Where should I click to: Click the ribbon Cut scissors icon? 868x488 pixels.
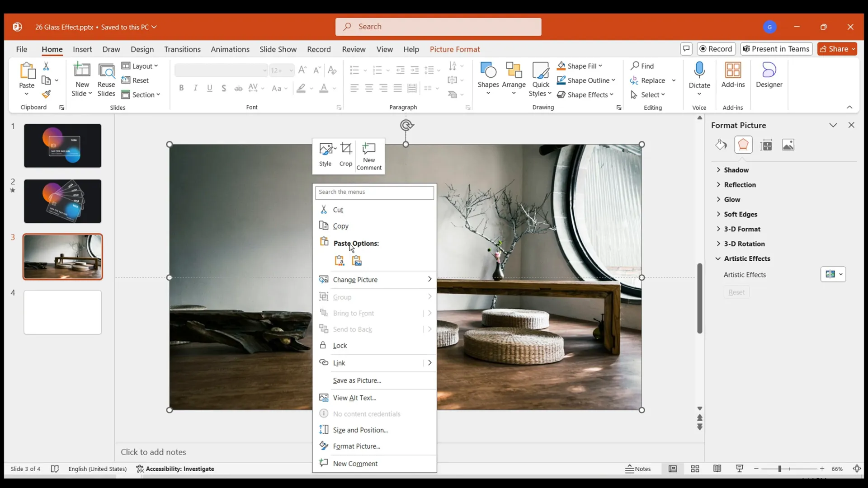click(x=46, y=66)
